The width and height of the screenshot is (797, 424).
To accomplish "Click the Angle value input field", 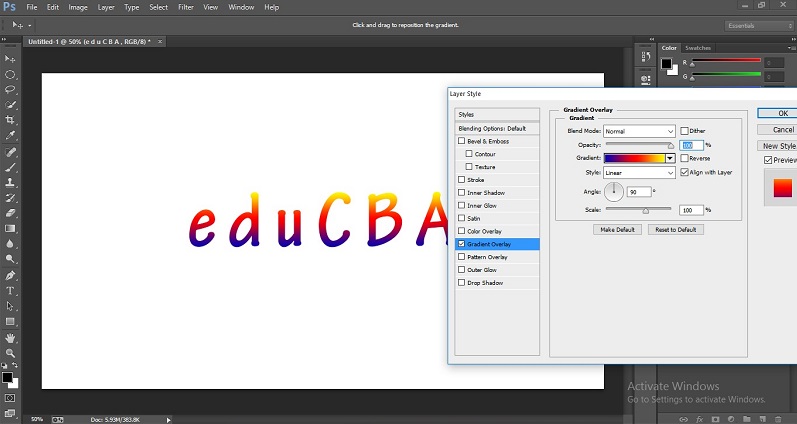I will tap(639, 192).
